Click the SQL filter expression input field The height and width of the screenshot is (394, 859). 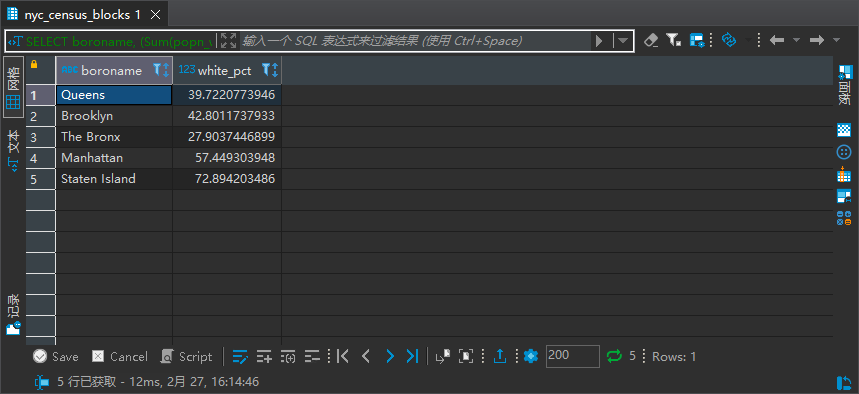[415, 41]
